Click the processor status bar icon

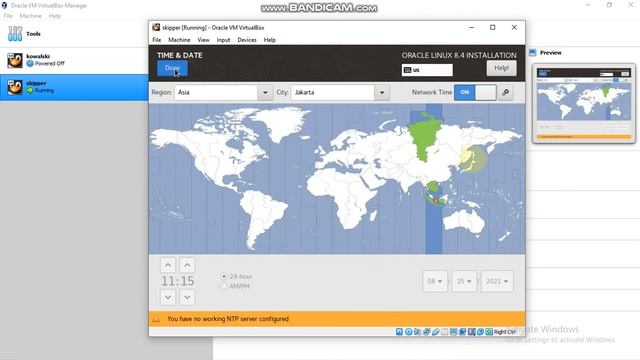coord(471,332)
